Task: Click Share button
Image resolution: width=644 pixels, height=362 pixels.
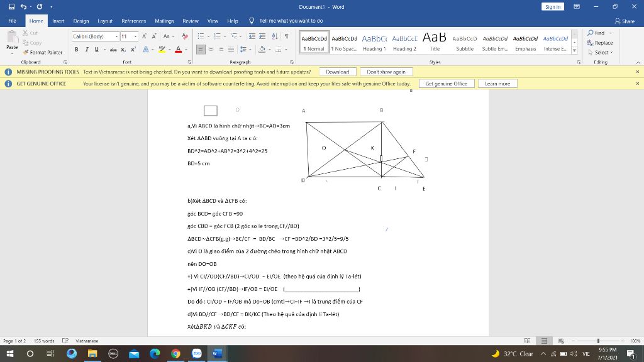Action: pos(625,21)
